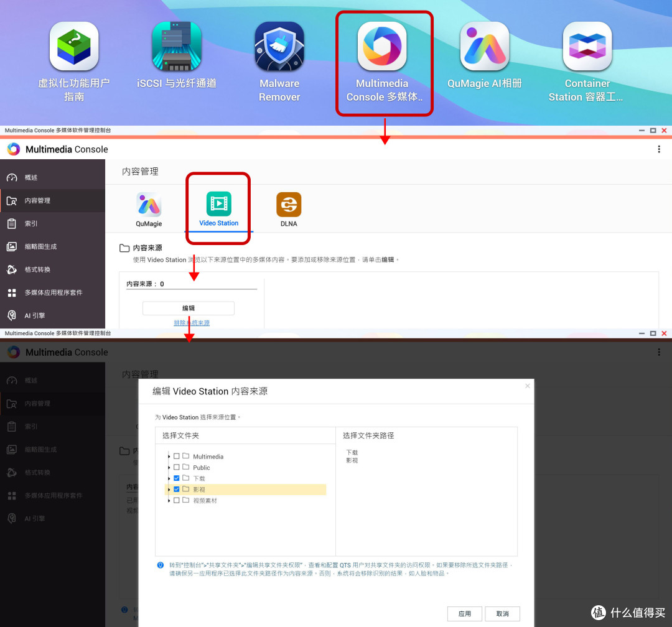The height and width of the screenshot is (627, 672).
Task: Expand the Public folder tree node
Action: click(169, 468)
